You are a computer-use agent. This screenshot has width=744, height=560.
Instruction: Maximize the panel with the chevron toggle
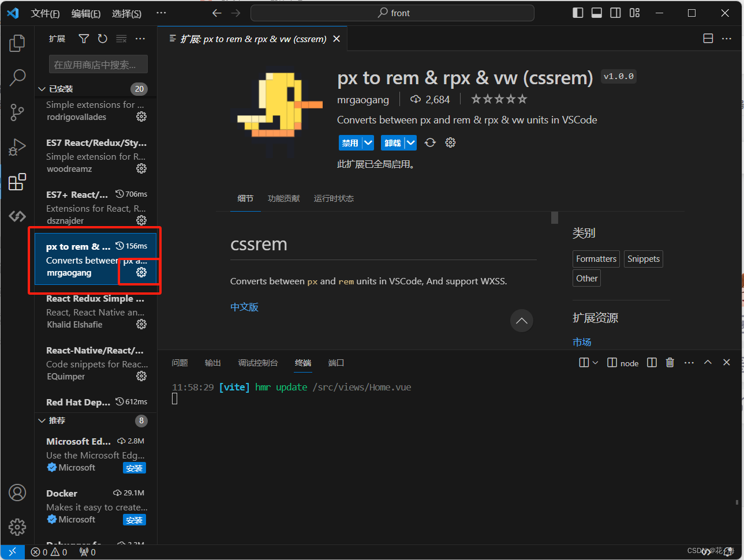pos(708,362)
